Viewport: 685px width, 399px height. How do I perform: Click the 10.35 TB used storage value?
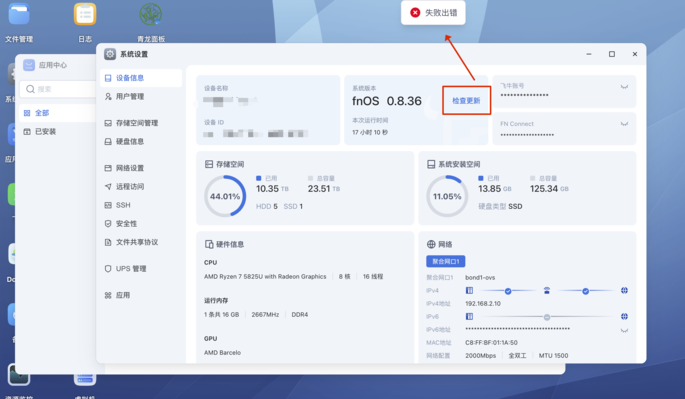pos(272,189)
